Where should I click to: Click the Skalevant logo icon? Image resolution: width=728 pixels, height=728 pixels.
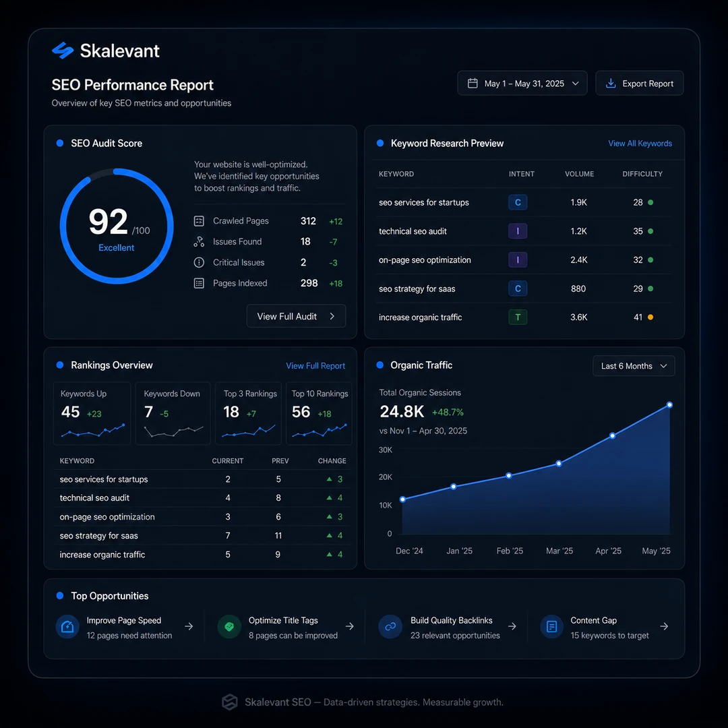[63, 51]
